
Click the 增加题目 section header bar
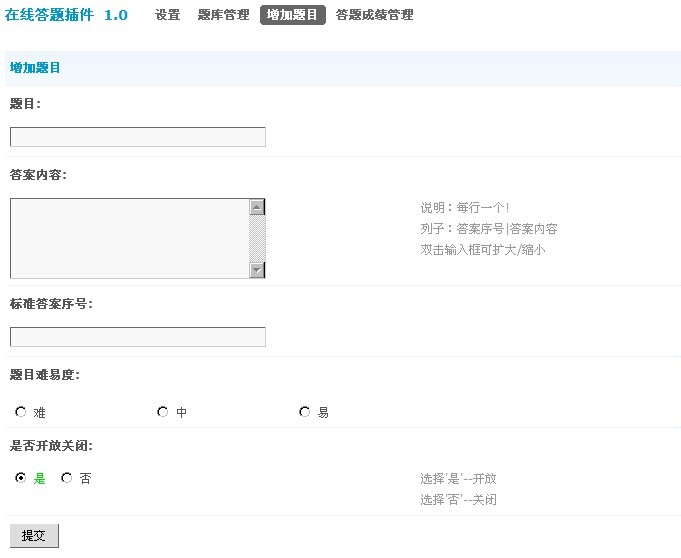click(342, 68)
